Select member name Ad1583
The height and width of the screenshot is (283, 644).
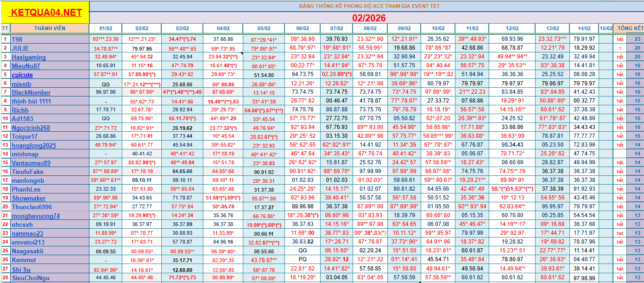pos(22,119)
